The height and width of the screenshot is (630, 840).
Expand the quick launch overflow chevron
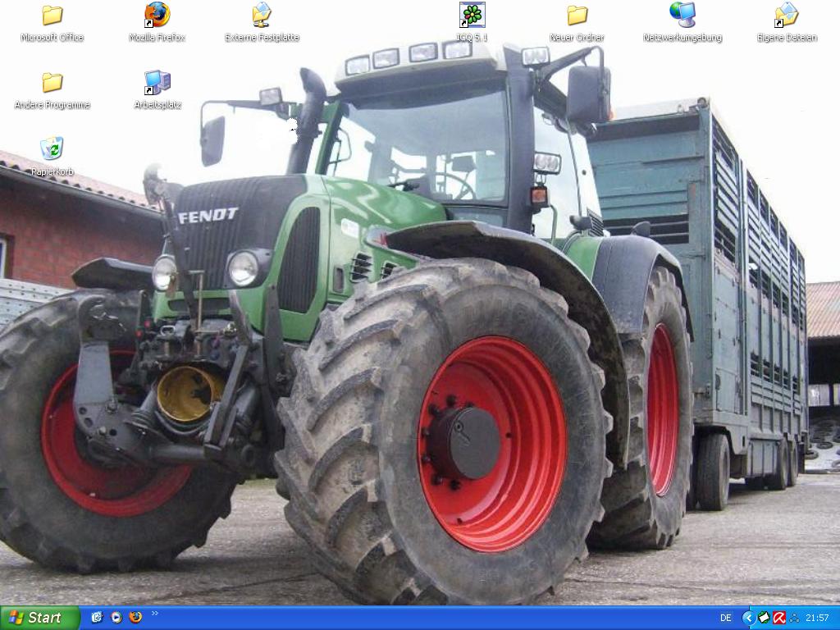tap(155, 614)
